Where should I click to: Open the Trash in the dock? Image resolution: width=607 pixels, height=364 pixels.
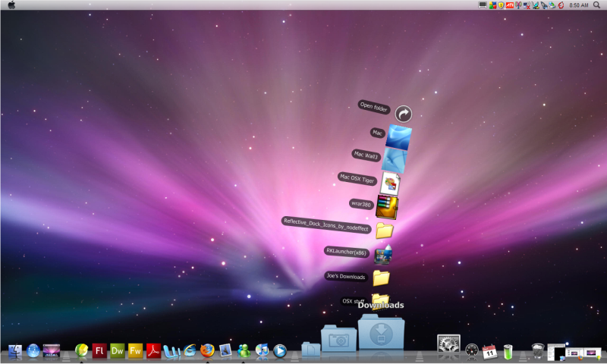pos(538,351)
